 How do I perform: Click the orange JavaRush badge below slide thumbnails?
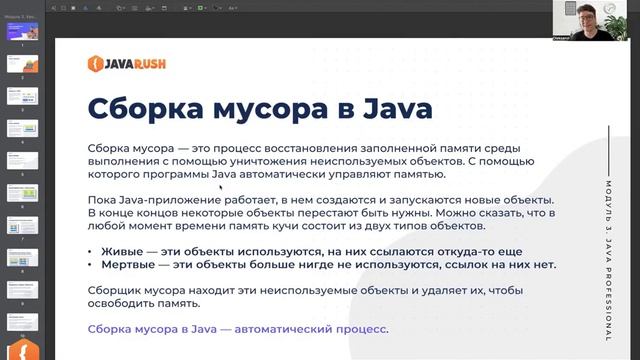coord(23,349)
